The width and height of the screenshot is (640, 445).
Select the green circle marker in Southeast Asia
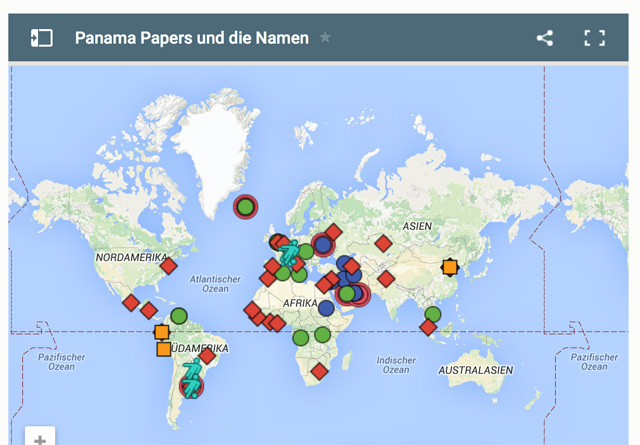(x=433, y=314)
